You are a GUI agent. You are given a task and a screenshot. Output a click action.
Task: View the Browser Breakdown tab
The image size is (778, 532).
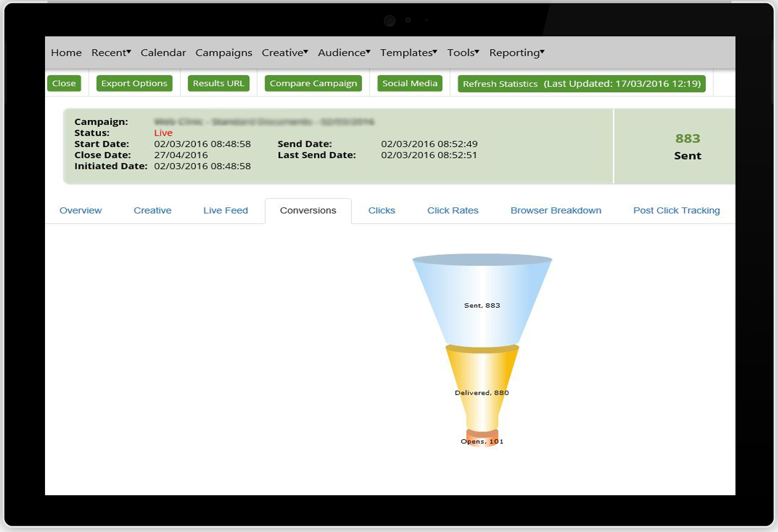point(556,210)
